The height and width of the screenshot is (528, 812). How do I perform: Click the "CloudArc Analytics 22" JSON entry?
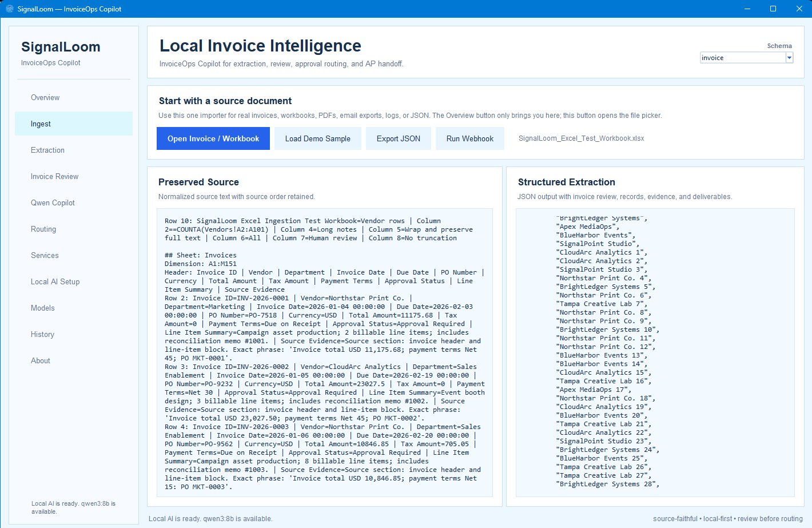click(x=603, y=432)
